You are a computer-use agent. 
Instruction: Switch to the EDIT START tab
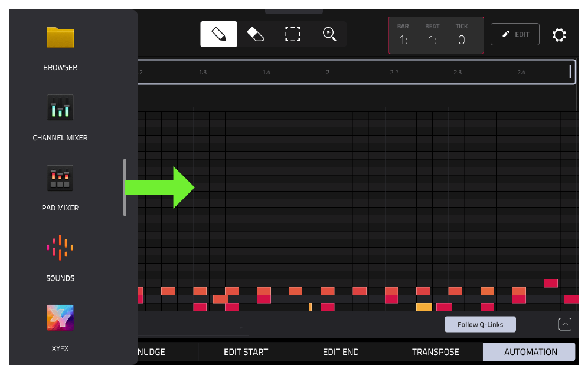pyautogui.click(x=246, y=352)
